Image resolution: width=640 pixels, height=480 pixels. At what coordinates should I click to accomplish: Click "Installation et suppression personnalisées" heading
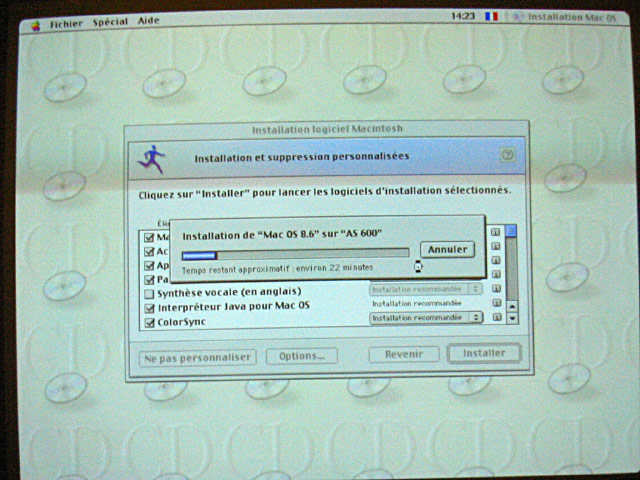pos(302,157)
